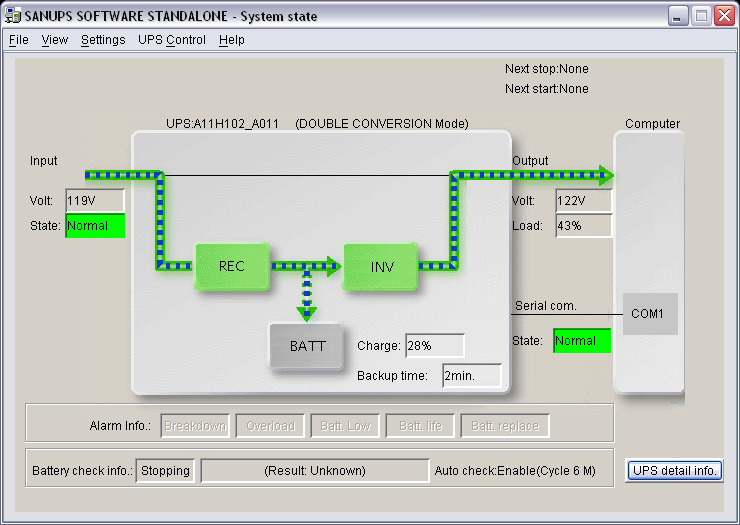The width and height of the screenshot is (740, 525).
Task: Click the Overload alarm indicator
Action: pyautogui.click(x=270, y=426)
